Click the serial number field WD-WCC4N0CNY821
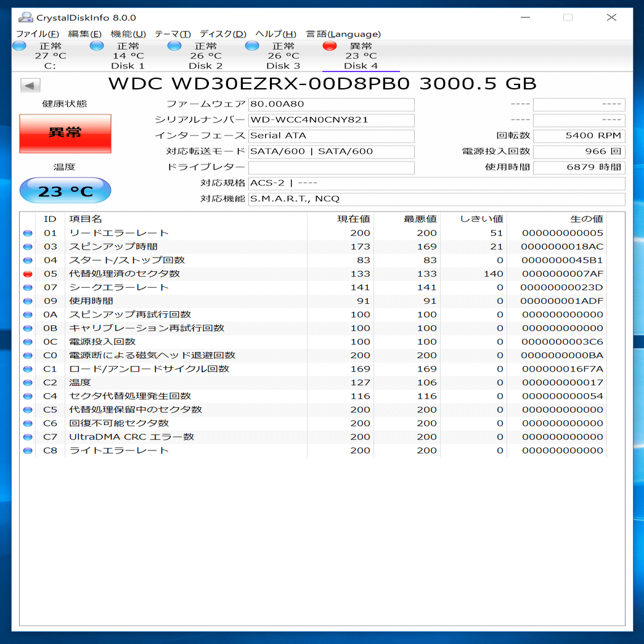This screenshot has width=644, height=644. click(x=332, y=120)
